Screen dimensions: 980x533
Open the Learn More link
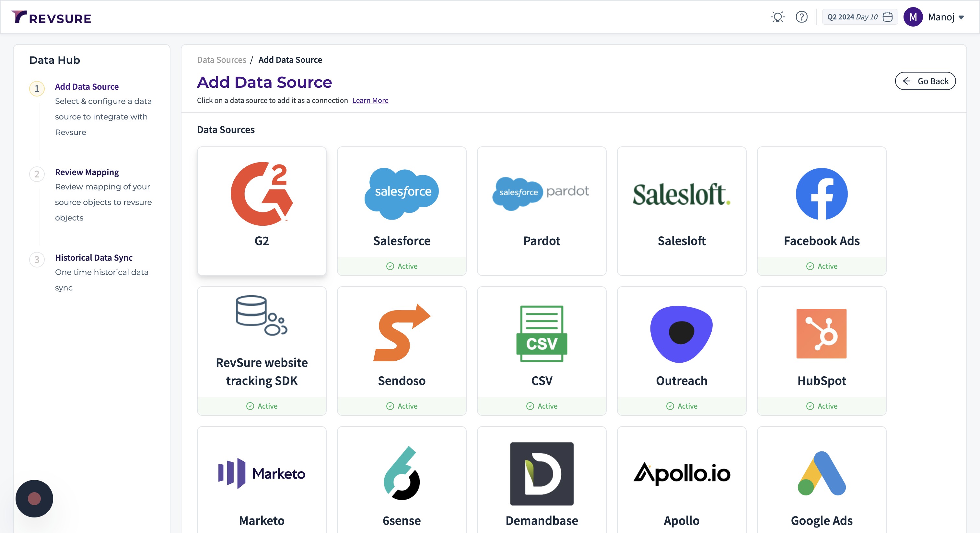[x=370, y=100]
